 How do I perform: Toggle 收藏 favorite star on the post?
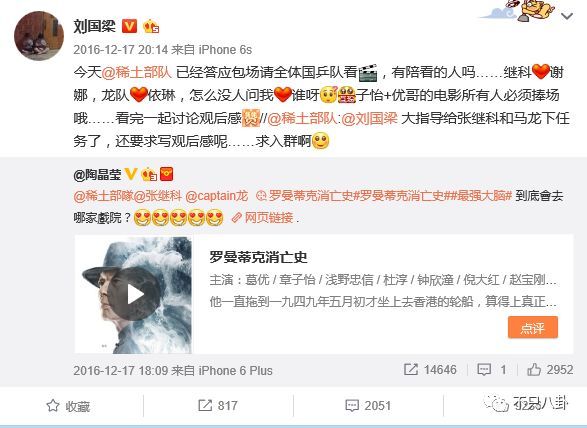click(68, 406)
